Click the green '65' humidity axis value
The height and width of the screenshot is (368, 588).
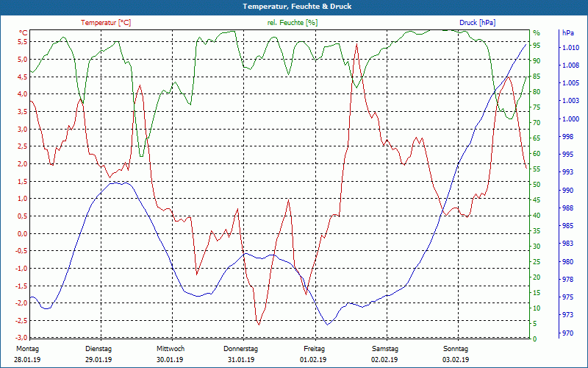pos(537,138)
